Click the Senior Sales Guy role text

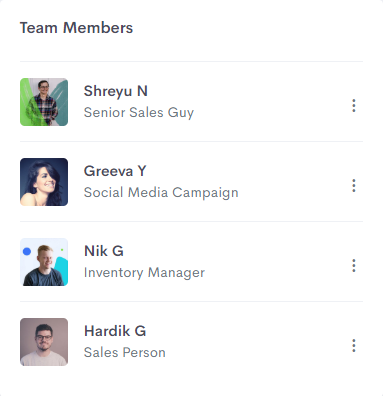point(139,113)
